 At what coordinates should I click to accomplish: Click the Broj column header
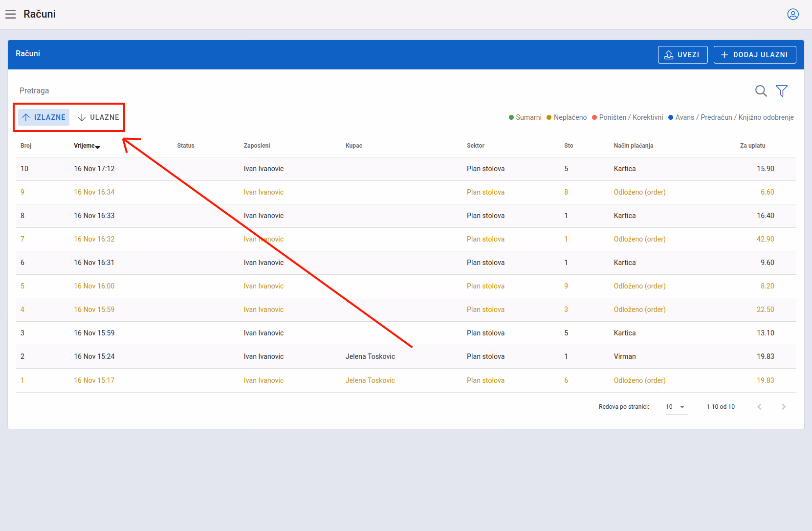(x=26, y=146)
